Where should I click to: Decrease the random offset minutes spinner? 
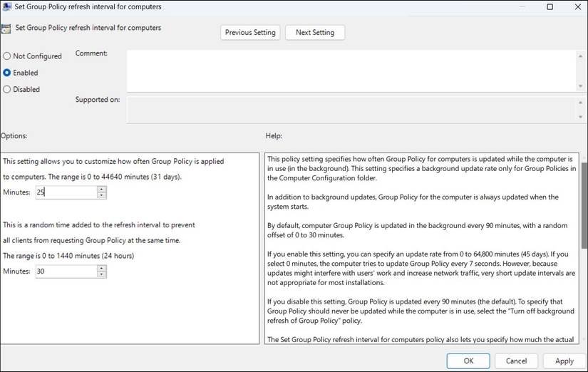101,274
